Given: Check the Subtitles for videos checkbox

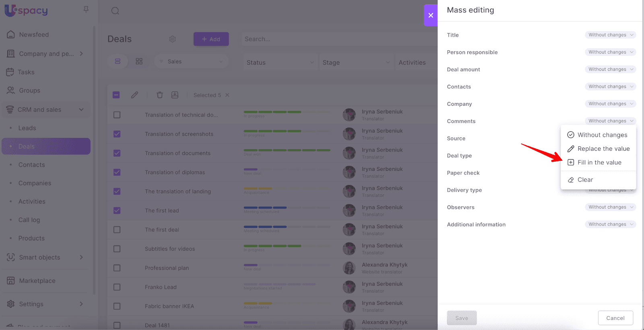Looking at the screenshot, I should (117, 249).
